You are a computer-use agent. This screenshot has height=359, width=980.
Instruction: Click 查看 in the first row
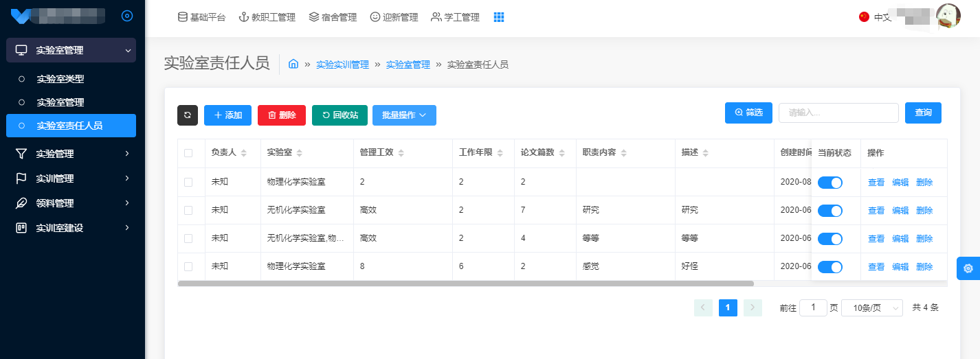(876, 183)
